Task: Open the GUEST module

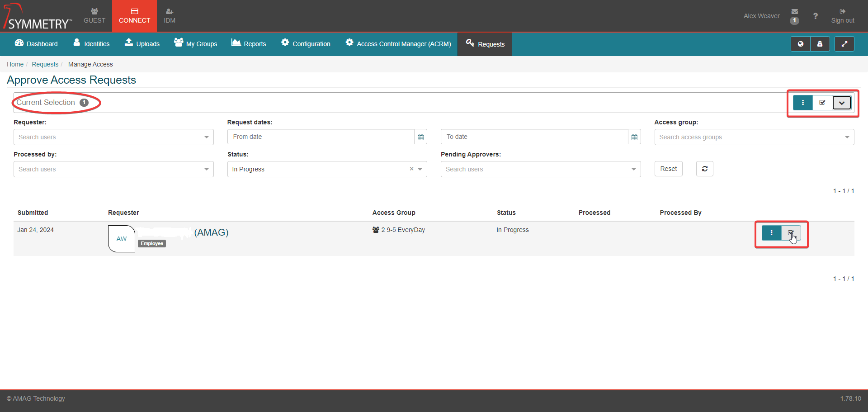Action: (x=94, y=16)
